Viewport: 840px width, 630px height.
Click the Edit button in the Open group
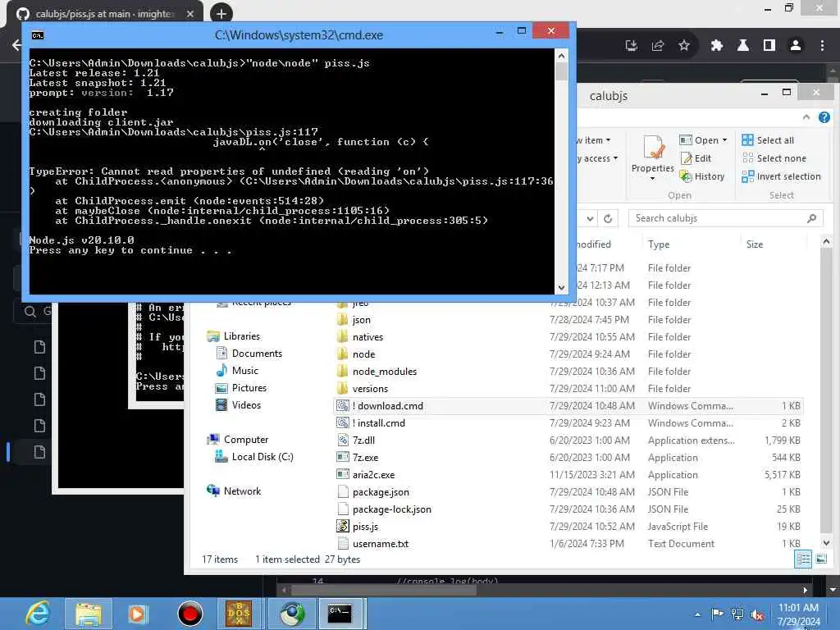(696, 158)
